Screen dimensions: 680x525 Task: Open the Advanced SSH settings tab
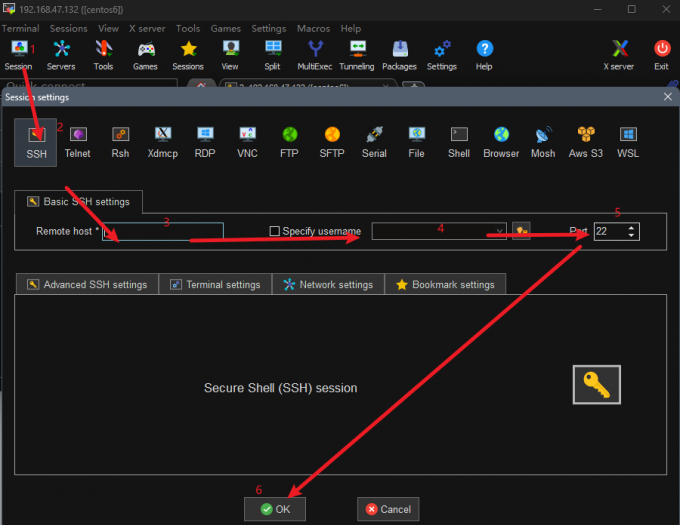(87, 284)
